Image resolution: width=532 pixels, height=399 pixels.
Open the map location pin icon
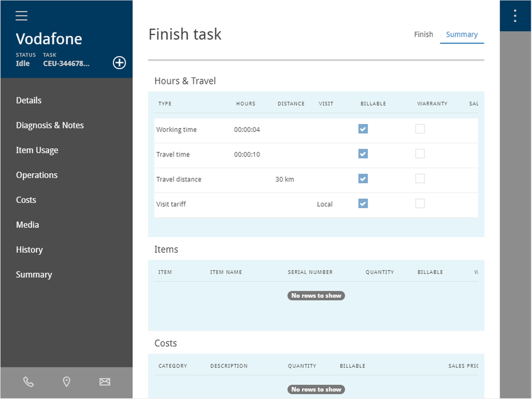pyautogui.click(x=66, y=382)
